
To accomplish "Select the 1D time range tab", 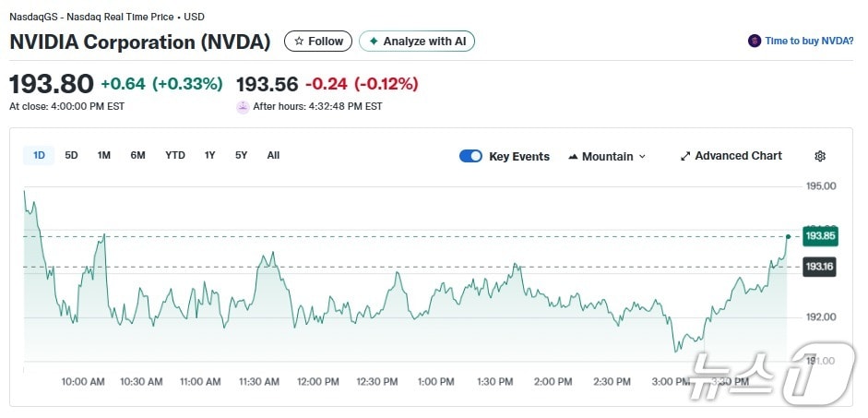I will click(x=39, y=155).
